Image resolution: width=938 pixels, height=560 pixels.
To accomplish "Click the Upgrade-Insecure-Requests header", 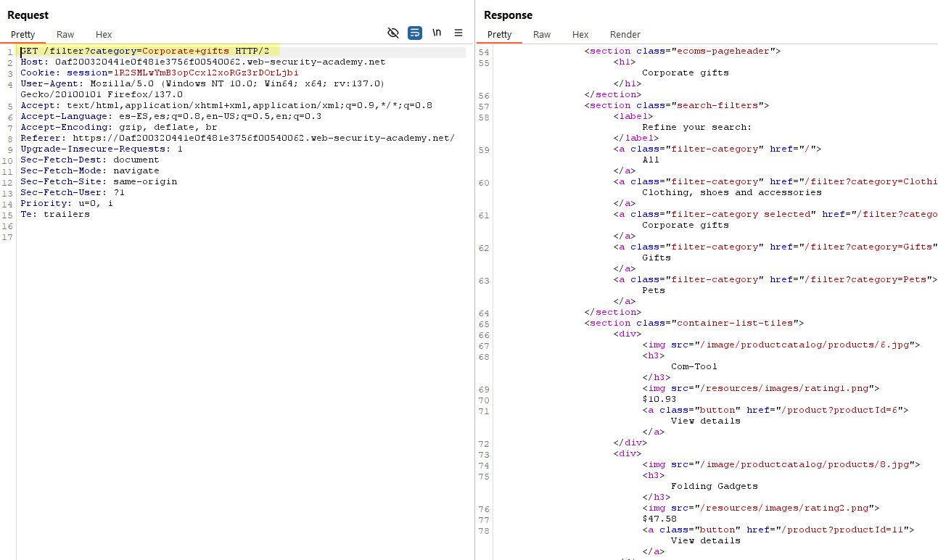I will (x=102, y=149).
